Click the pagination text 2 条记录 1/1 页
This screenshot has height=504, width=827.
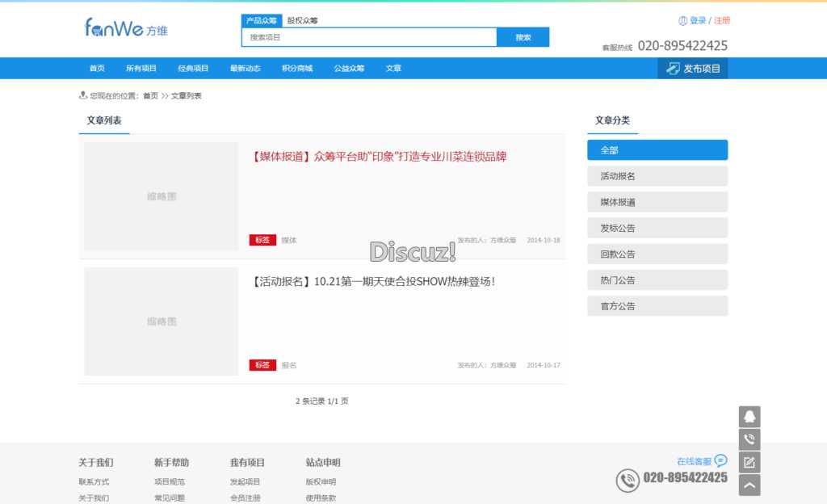pyautogui.click(x=321, y=401)
